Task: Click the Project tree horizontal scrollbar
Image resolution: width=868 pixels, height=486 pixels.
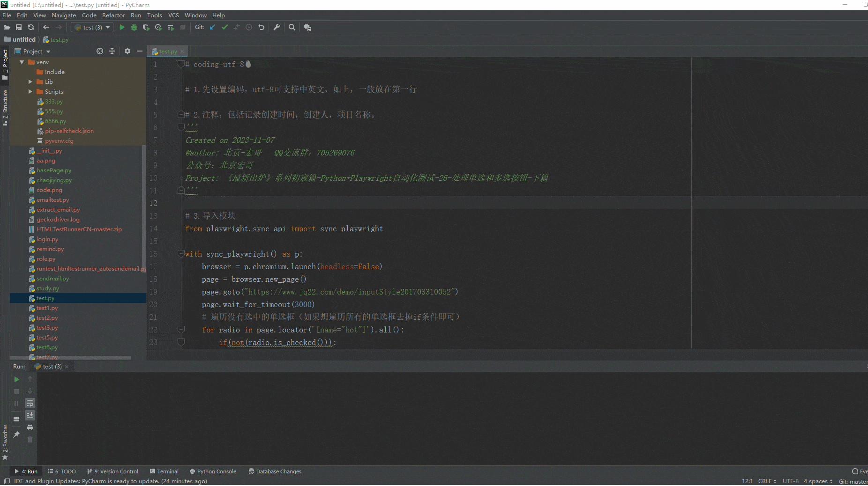Action: pos(70,358)
